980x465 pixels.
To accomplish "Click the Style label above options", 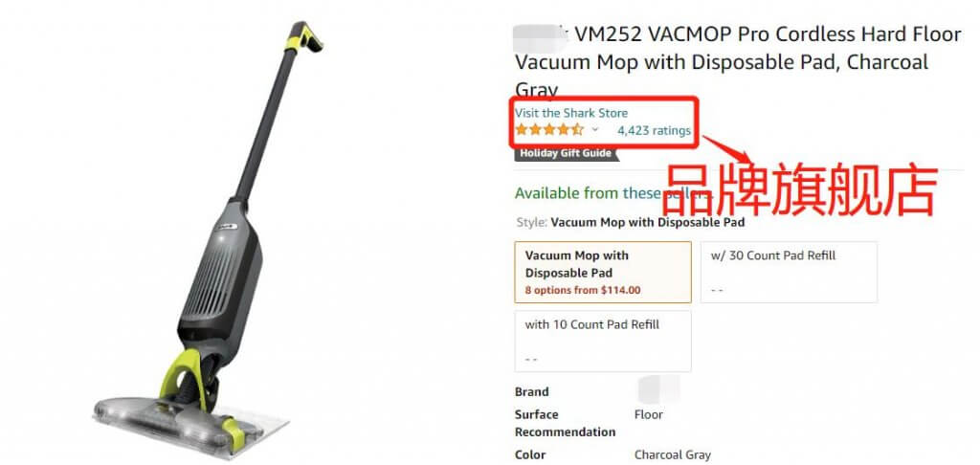I will [x=532, y=223].
